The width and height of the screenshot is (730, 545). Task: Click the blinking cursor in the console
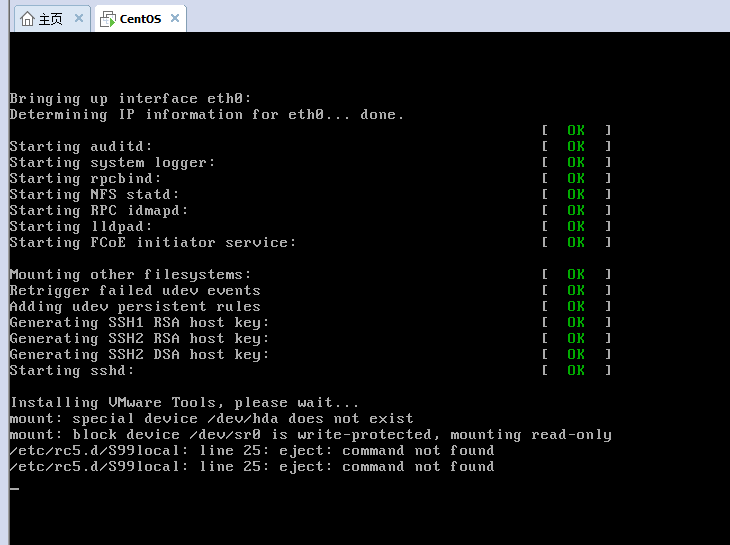pos(14,489)
